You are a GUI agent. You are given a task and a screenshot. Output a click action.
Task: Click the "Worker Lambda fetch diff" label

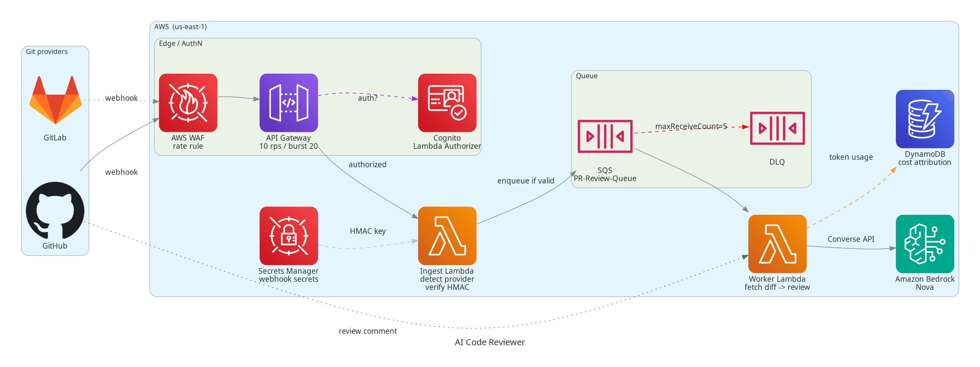777,283
